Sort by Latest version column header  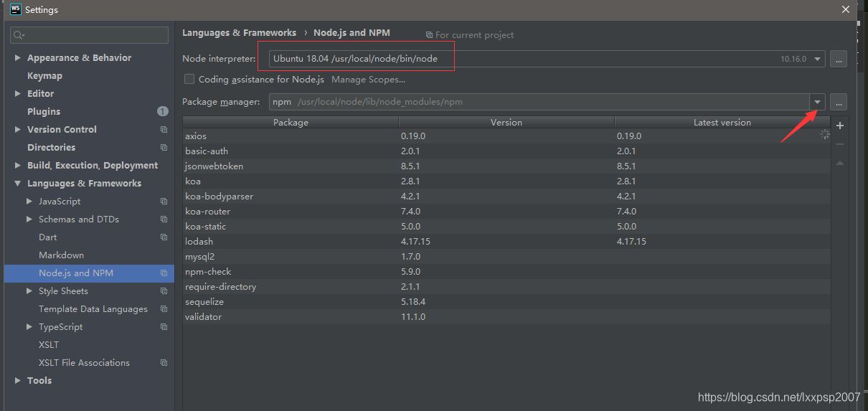[x=722, y=123]
